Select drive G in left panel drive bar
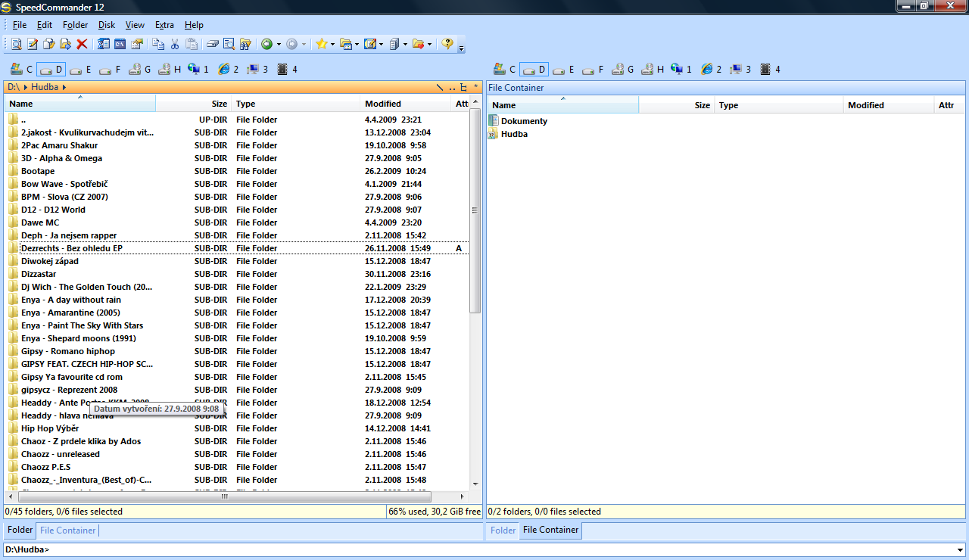This screenshot has width=969, height=560. tap(140, 70)
